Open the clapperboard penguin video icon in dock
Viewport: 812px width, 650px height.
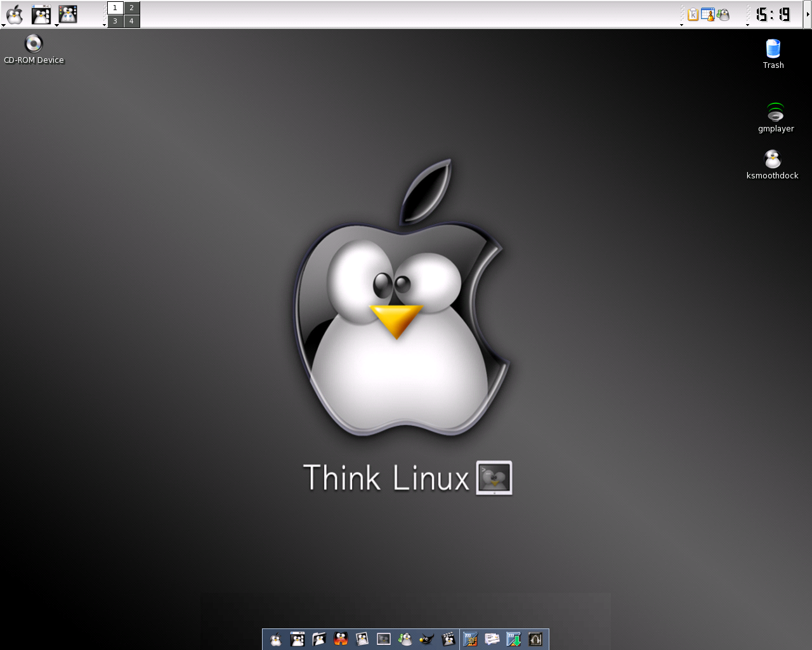449,639
